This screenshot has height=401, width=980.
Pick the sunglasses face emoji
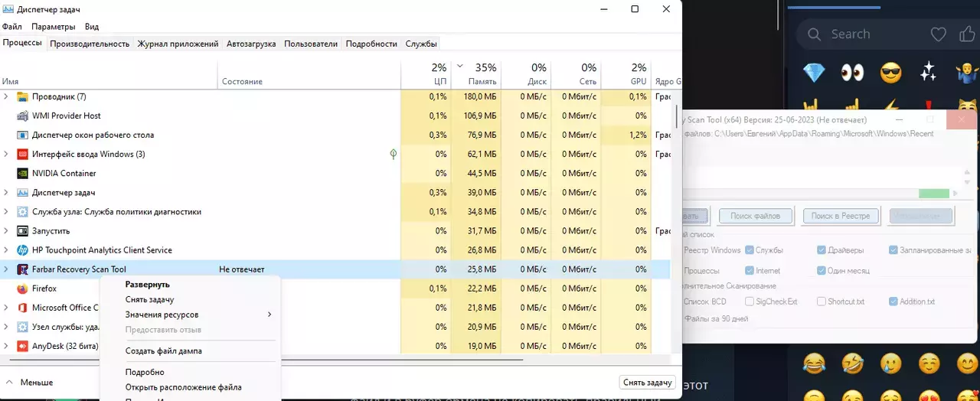click(890, 73)
